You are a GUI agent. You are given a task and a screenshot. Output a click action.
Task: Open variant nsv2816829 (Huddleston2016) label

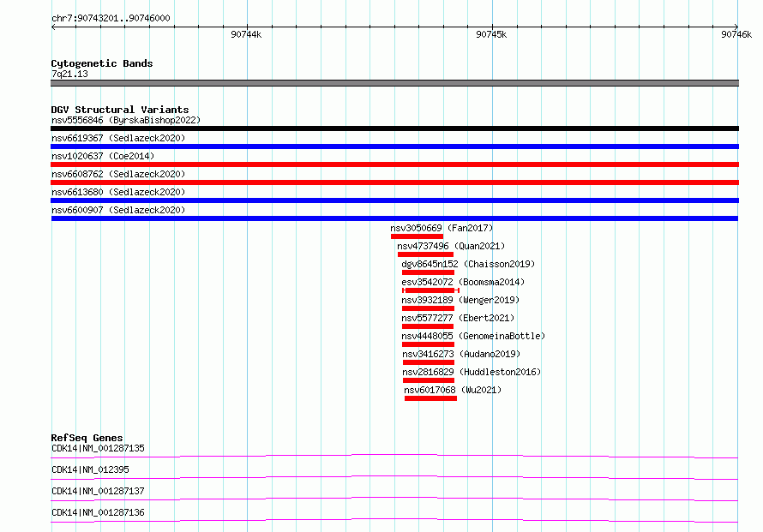pyautogui.click(x=472, y=372)
